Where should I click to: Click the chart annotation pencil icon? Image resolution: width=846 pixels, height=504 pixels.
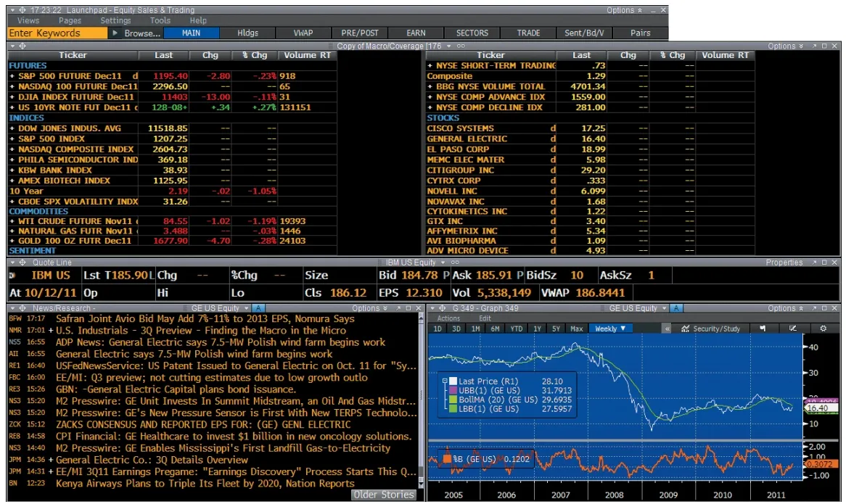tap(792, 329)
